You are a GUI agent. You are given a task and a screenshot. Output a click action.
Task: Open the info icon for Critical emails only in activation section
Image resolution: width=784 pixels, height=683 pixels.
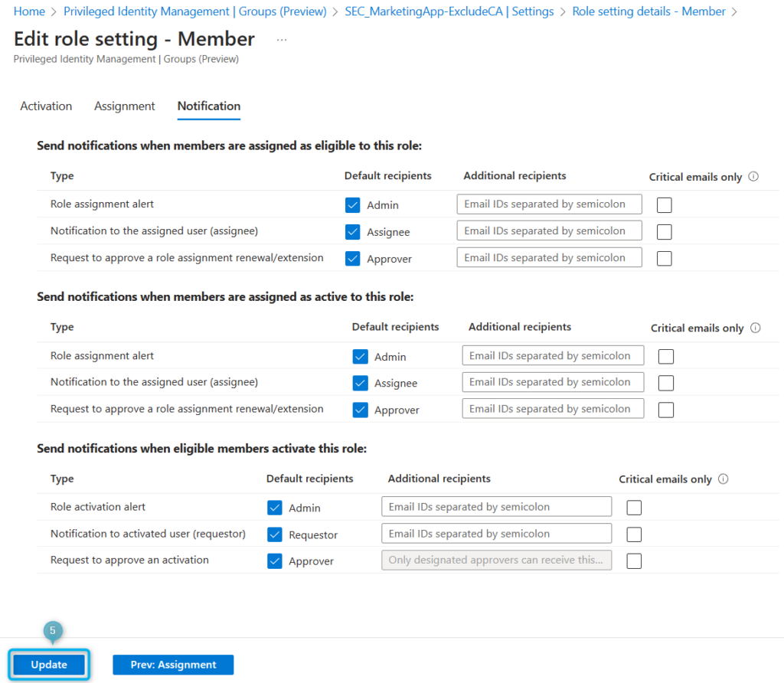coord(724,479)
